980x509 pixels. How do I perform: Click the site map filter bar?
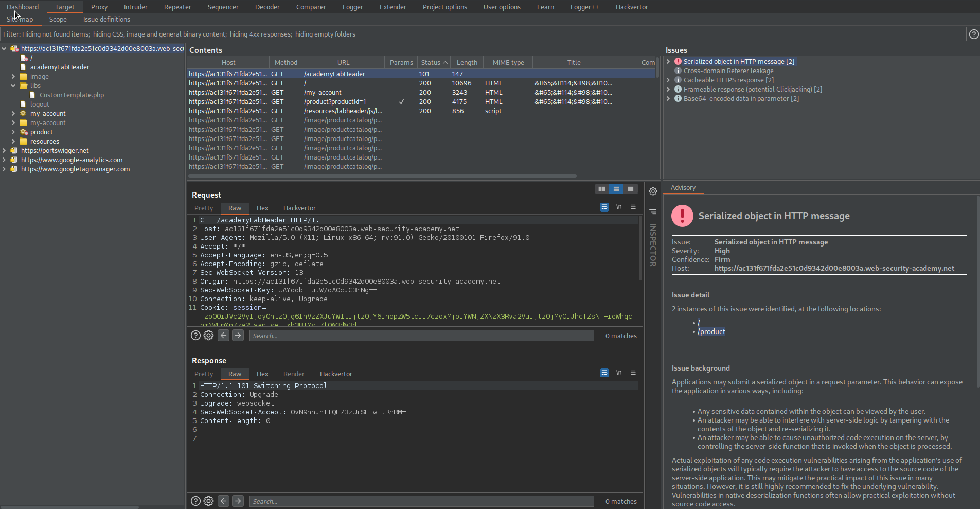point(483,34)
